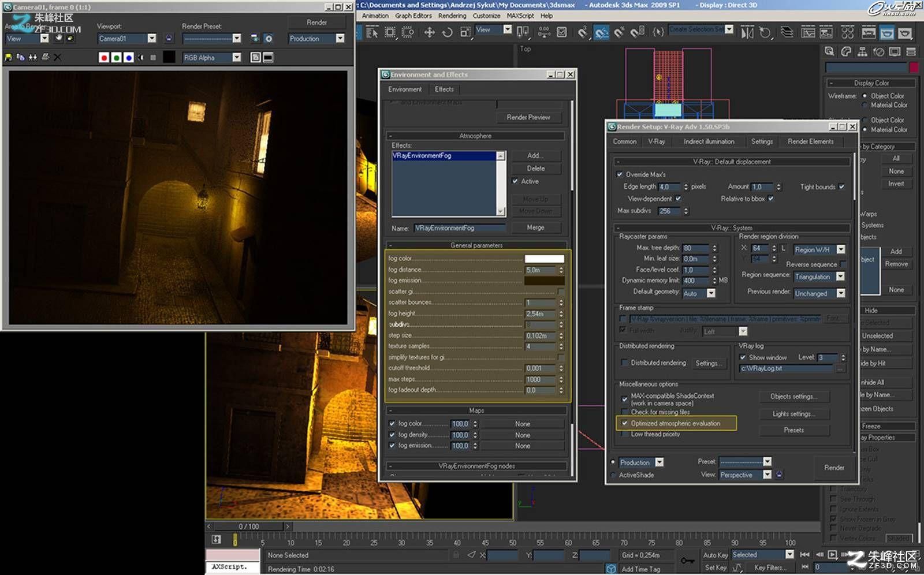Screen dimensions: 924x575
Task: Select the Select and Rotate tool
Action: tap(447, 32)
